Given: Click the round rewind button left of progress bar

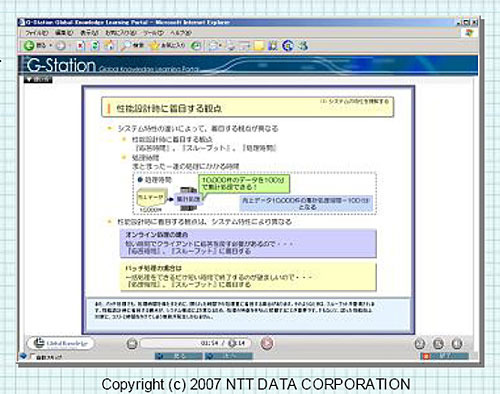Looking at the screenshot, I should (132, 343).
